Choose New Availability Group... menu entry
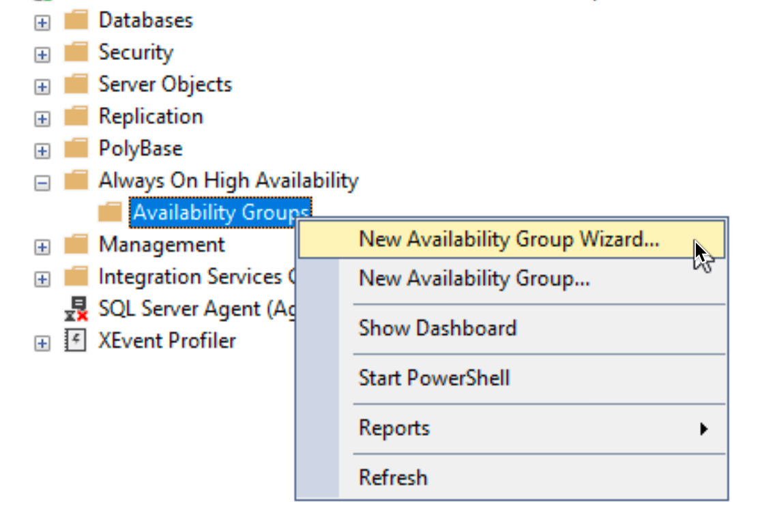760x532 pixels. pyautogui.click(x=512, y=278)
